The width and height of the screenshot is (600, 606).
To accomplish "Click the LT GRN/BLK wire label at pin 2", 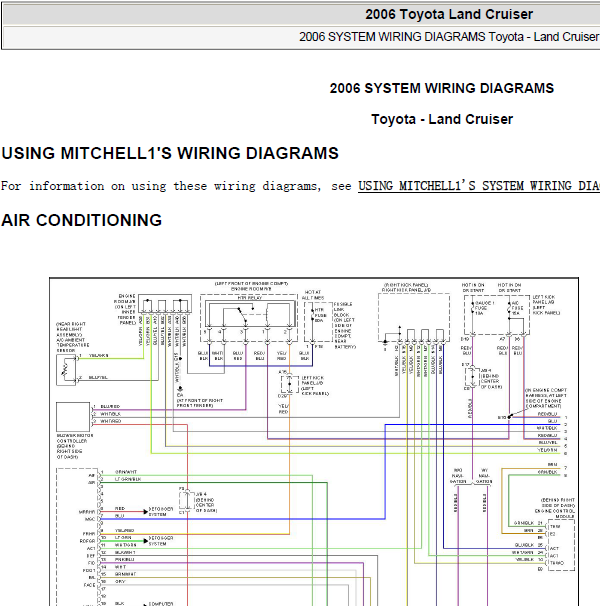I will (x=128, y=479).
